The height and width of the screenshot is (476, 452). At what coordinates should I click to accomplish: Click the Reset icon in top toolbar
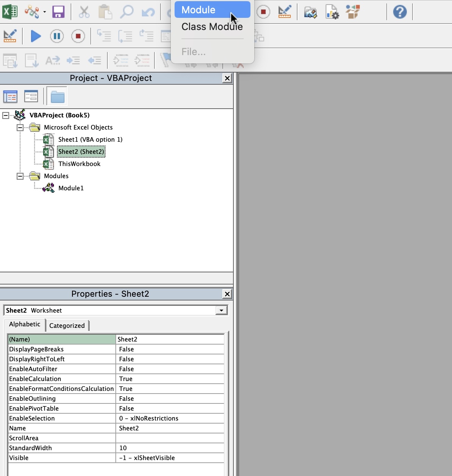(x=263, y=11)
